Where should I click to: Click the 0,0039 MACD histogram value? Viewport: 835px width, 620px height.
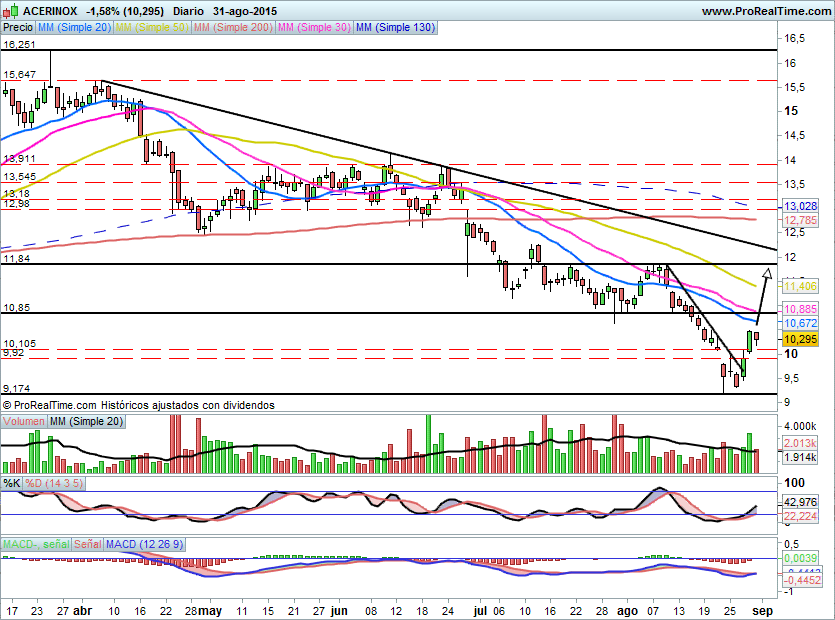pos(800,558)
